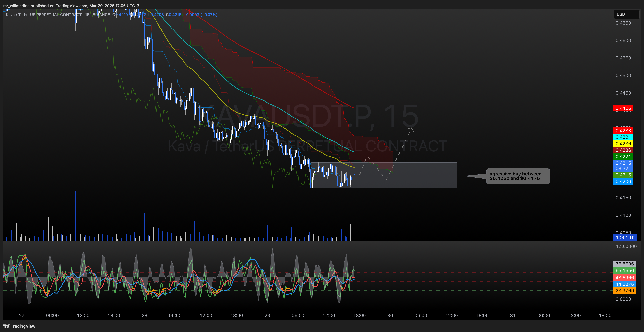Click the 0.4600 price axis tick

coord(623,40)
